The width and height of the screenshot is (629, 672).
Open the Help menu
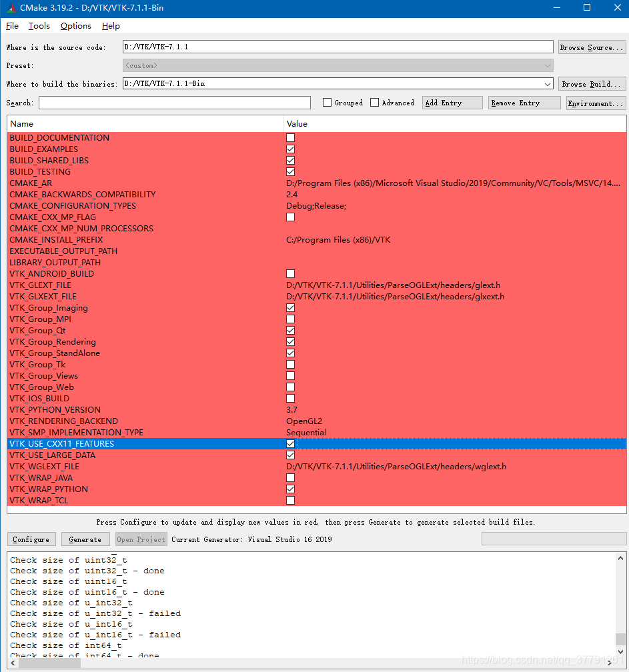coord(111,26)
